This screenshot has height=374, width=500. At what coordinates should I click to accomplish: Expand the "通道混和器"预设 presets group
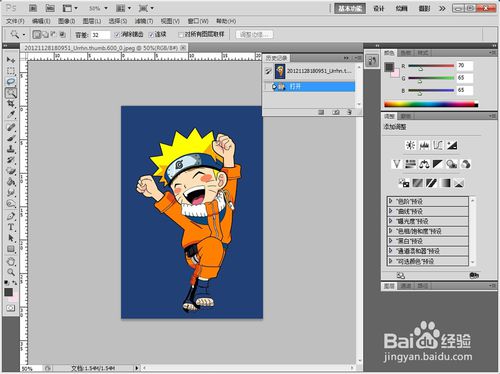391,251
